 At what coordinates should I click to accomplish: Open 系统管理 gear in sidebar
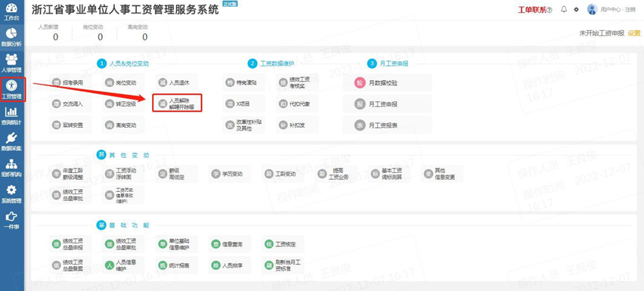point(12,194)
